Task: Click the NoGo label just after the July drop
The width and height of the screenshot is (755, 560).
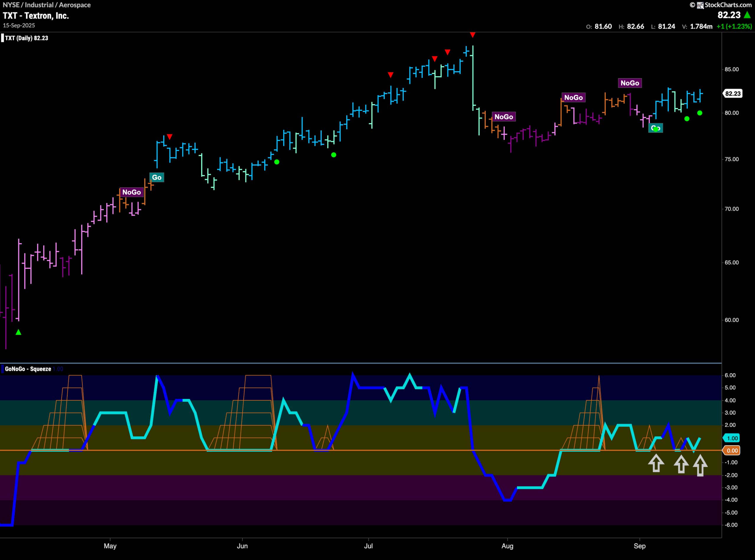Action: tap(503, 117)
